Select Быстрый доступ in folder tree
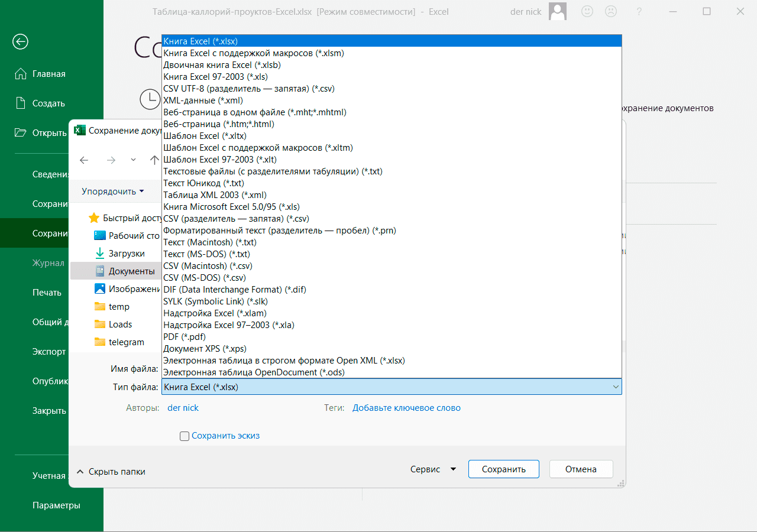 point(125,218)
